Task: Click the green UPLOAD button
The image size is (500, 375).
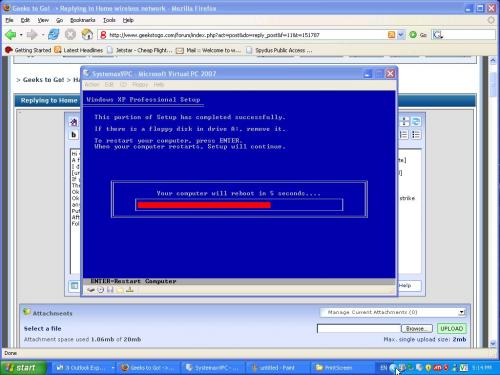Action: (x=452, y=329)
